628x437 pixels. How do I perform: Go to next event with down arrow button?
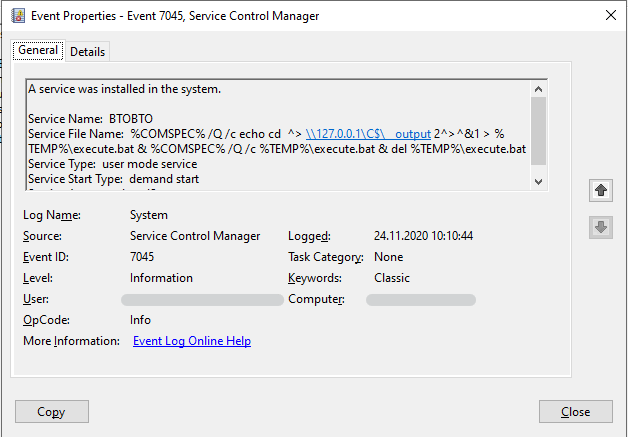pyautogui.click(x=601, y=227)
